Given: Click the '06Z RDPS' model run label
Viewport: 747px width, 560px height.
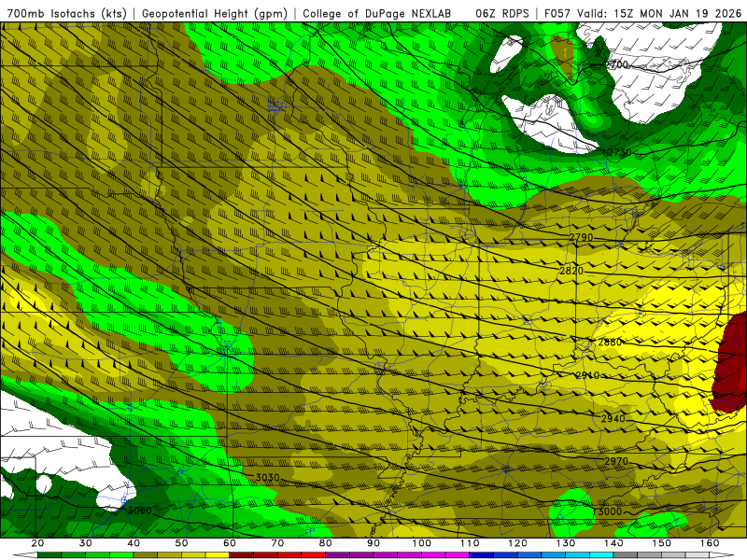Looking at the screenshot, I should coord(501,13).
